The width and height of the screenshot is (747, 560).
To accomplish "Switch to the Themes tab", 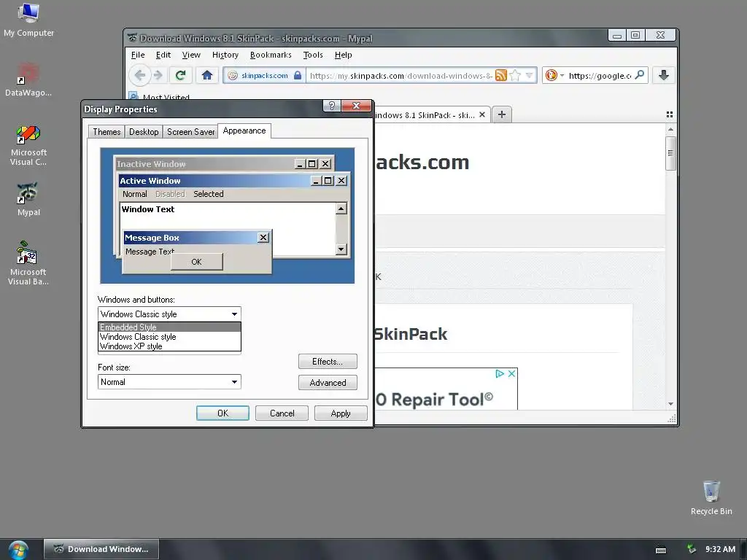I will (x=107, y=132).
